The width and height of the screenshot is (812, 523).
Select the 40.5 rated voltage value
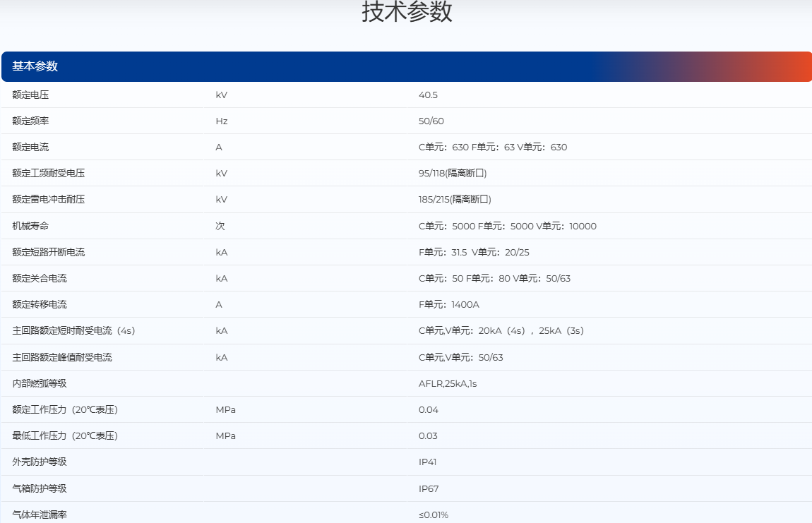(428, 95)
